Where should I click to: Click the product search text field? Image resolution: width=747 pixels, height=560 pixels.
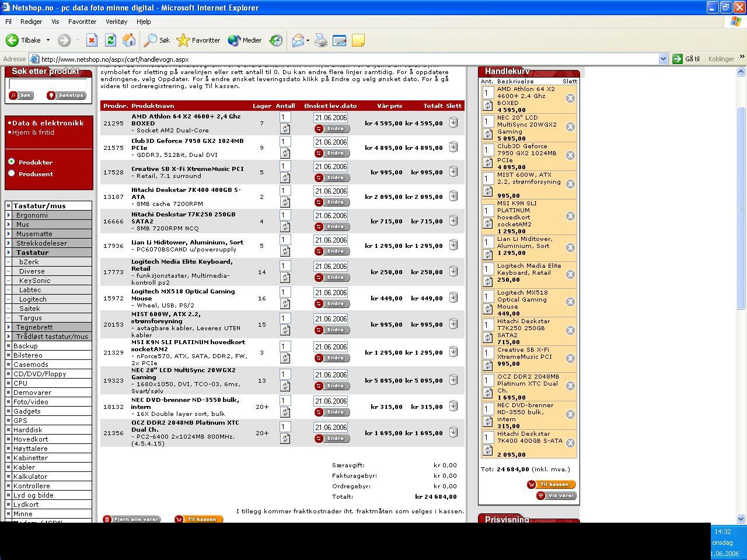point(48,84)
